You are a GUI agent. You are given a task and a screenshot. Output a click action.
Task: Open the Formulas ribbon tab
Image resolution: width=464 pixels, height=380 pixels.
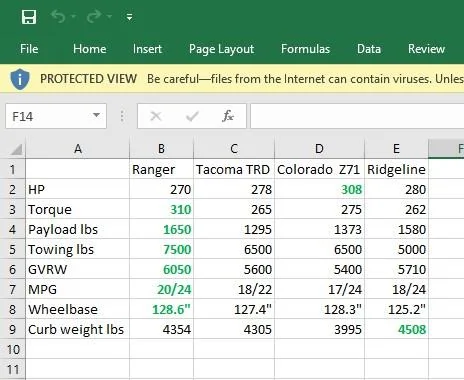coord(305,49)
